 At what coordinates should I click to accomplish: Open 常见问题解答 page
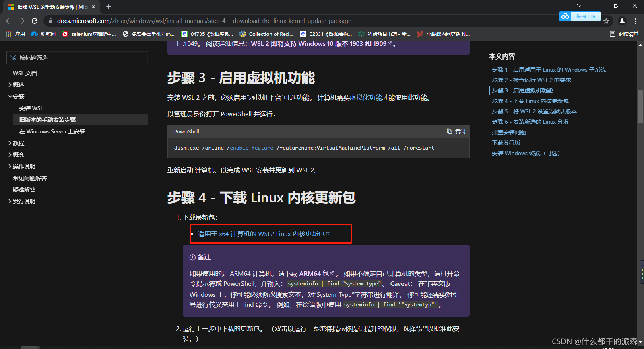[30, 178]
